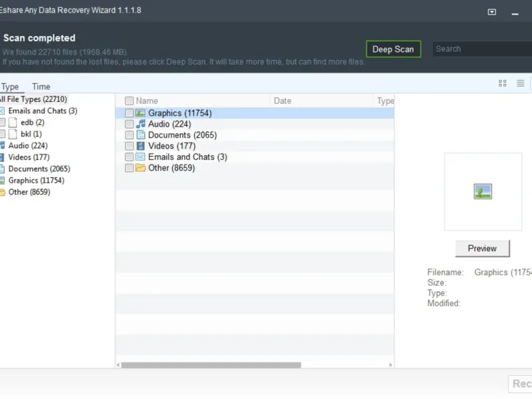Select the Graphics (11754) list row text

[x=180, y=113]
